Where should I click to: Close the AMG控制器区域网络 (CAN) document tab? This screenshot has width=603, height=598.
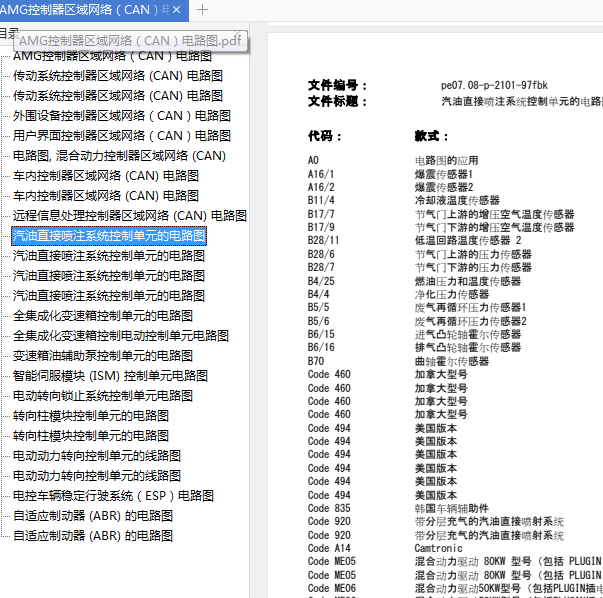(177, 10)
